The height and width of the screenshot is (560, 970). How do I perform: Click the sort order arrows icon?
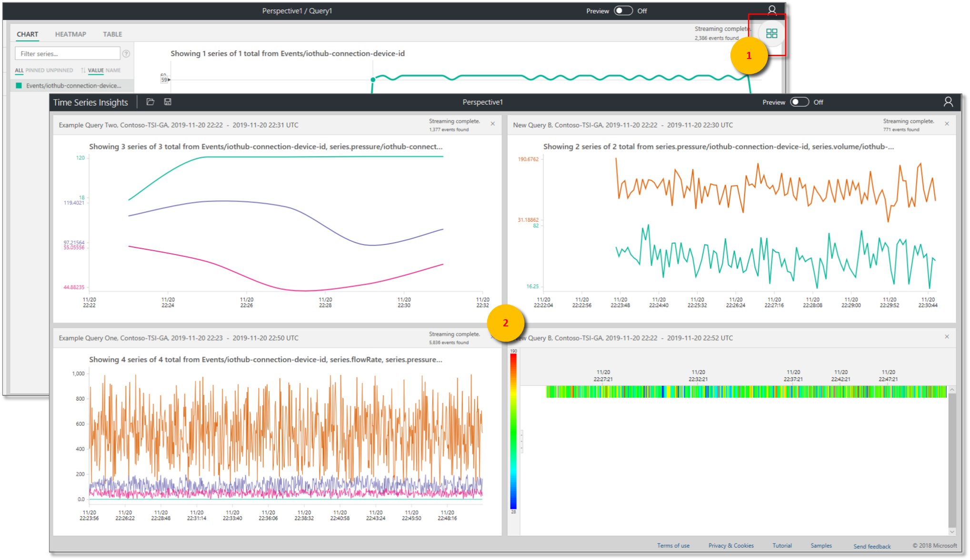pos(83,70)
